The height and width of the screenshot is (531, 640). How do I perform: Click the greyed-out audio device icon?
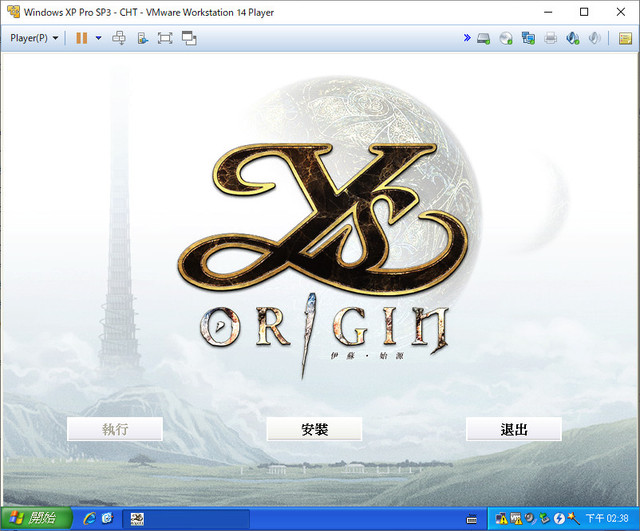pos(595,38)
